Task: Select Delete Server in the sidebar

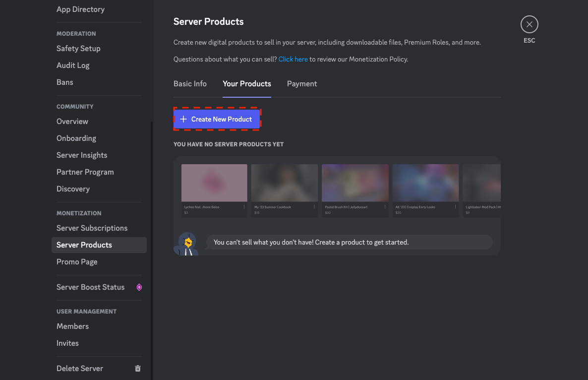Action: (x=80, y=368)
